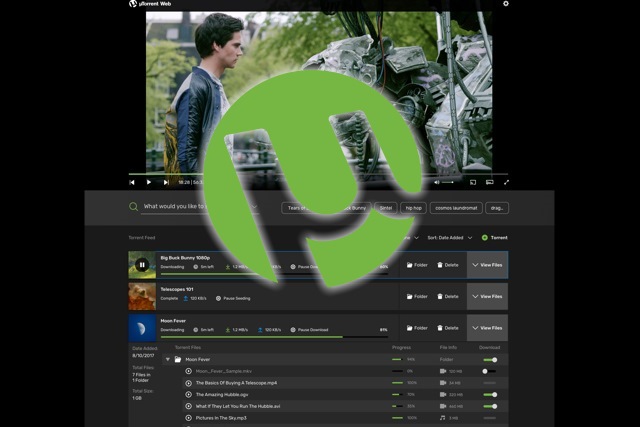Skip to previous track in player
This screenshot has width=640, height=427.
tap(132, 182)
